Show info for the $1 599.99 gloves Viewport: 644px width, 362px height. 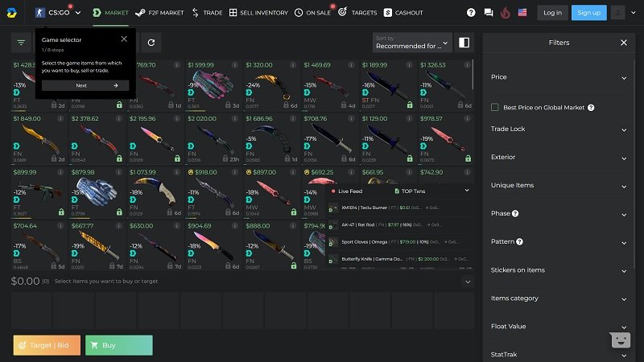(235, 65)
